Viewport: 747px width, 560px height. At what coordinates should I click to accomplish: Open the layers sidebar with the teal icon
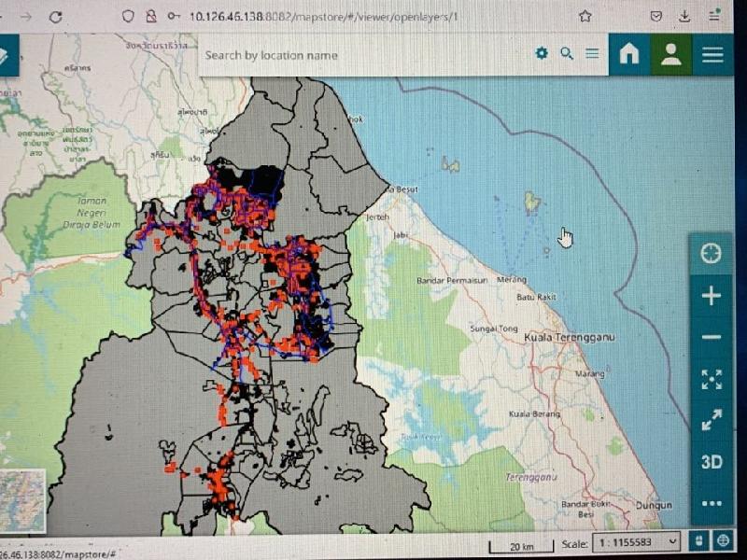tap(7, 53)
